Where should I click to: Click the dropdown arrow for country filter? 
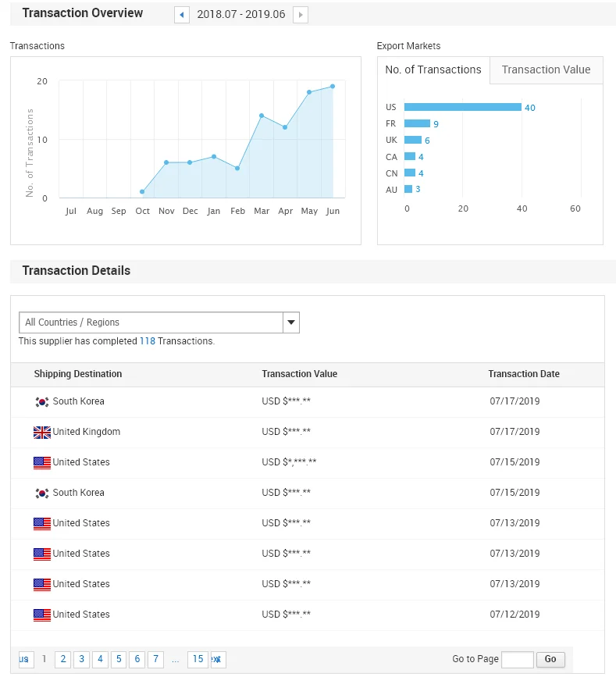click(x=290, y=322)
